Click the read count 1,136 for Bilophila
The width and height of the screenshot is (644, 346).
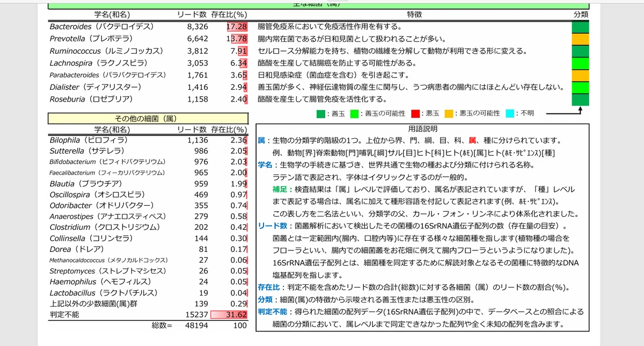click(x=197, y=140)
